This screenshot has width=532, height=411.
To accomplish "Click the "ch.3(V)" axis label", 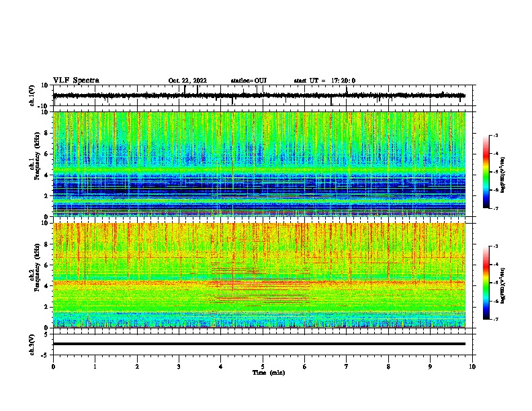I will click(x=32, y=345).
